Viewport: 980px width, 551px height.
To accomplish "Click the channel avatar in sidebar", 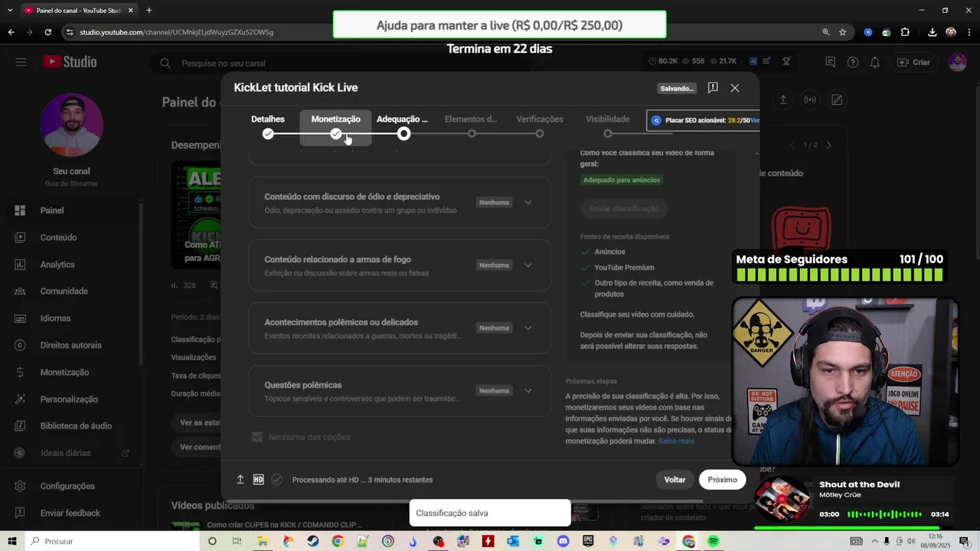I will 71,125.
